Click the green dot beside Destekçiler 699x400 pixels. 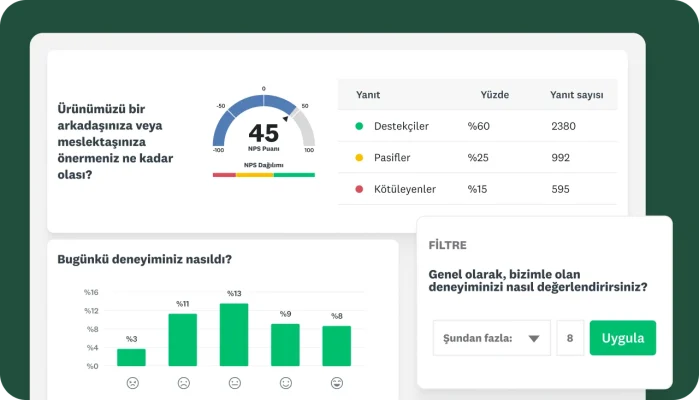359,127
